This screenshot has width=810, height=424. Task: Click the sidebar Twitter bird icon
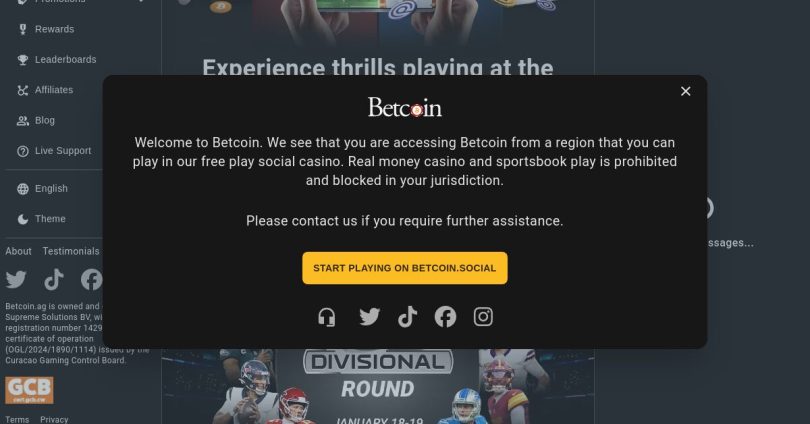pos(16,279)
